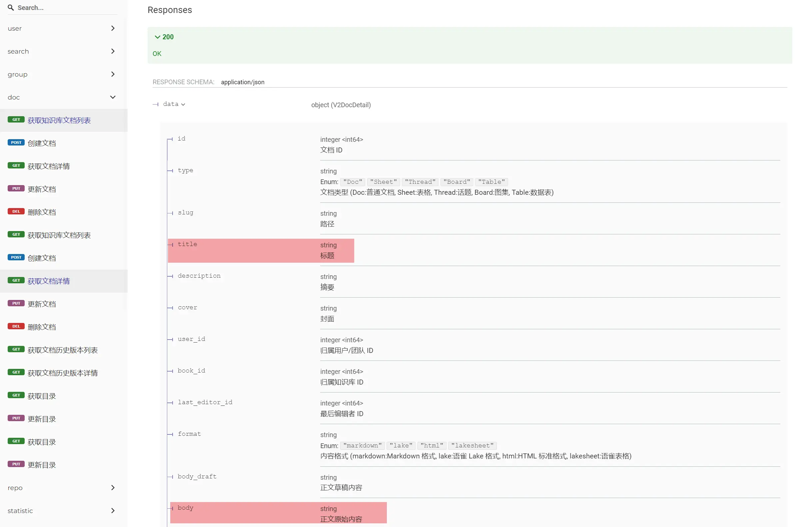This screenshot has width=812, height=527.
Task: Open the first 获取知识库文档列表 menu entry
Action: [x=59, y=120]
